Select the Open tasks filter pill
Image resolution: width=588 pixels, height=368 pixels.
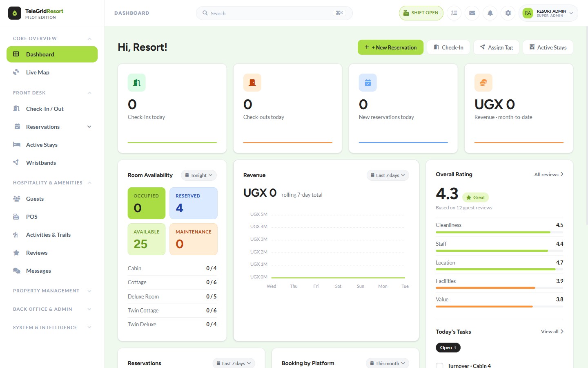coord(448,348)
